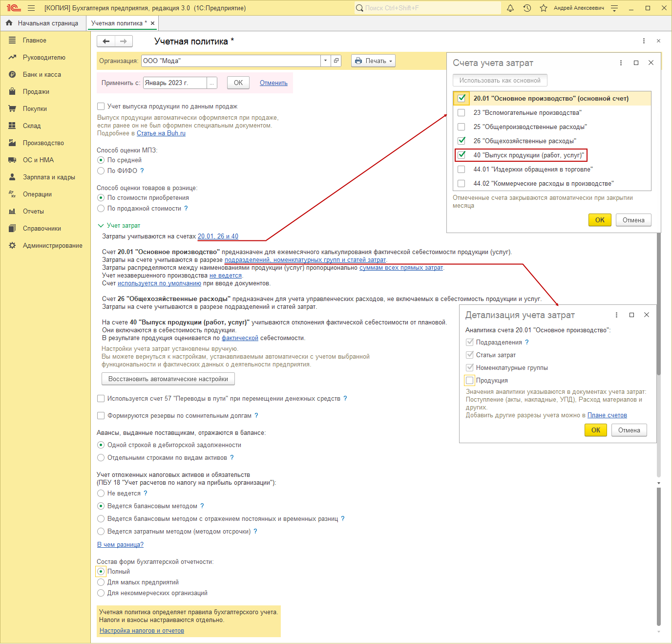
Task: Open the 1C main menu hamburger icon
Action: (x=31, y=8)
